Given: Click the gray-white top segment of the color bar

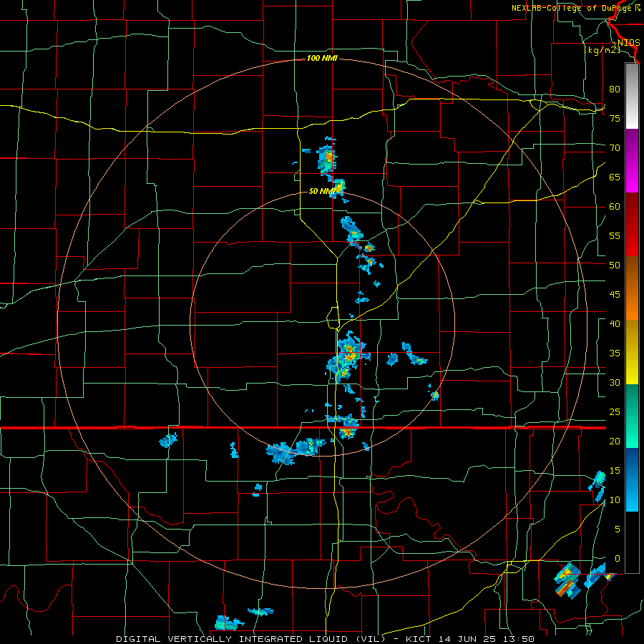Looking at the screenshot, I should 632,96.
